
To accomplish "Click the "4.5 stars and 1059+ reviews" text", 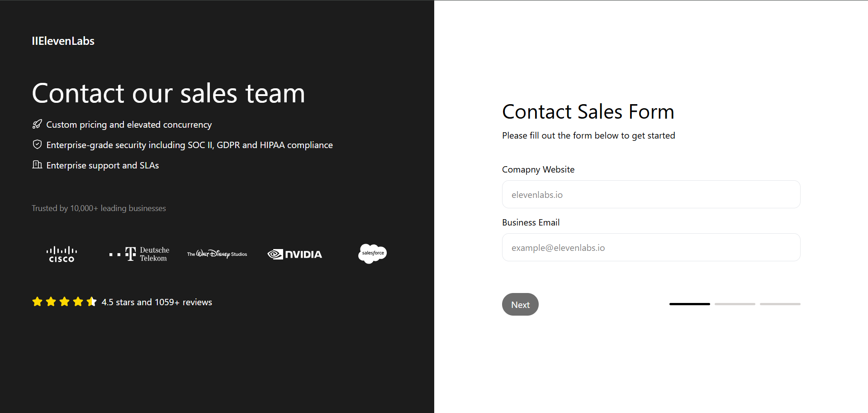I will [x=157, y=302].
